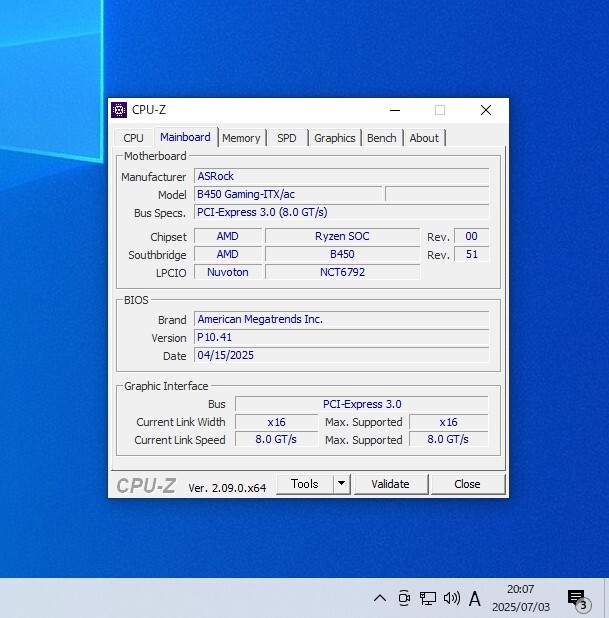Click the Chipset AMD vendor field
The width and height of the screenshot is (609, 618).
(x=228, y=236)
